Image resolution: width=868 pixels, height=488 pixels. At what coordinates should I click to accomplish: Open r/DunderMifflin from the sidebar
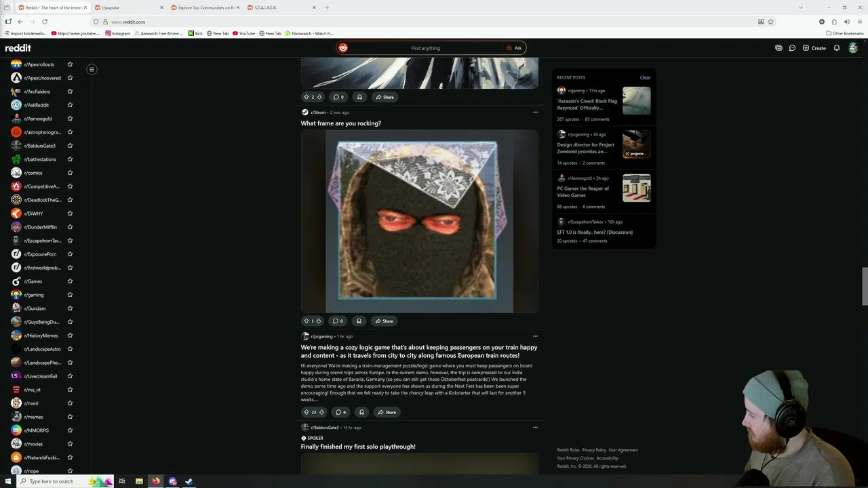point(41,227)
